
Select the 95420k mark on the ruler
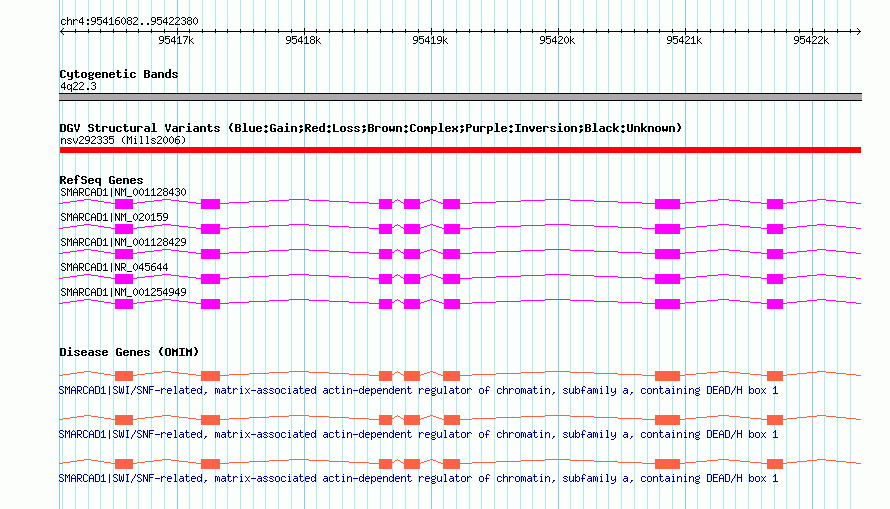(x=557, y=40)
